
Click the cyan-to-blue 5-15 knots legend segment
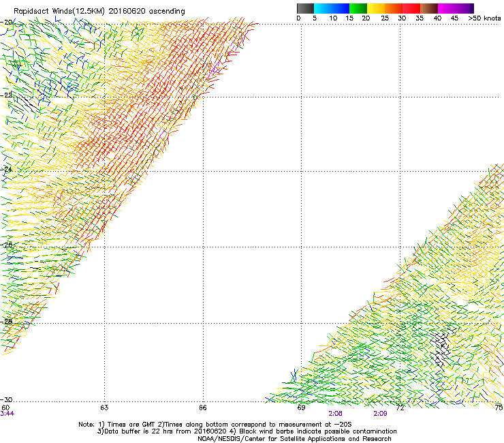(332, 8)
